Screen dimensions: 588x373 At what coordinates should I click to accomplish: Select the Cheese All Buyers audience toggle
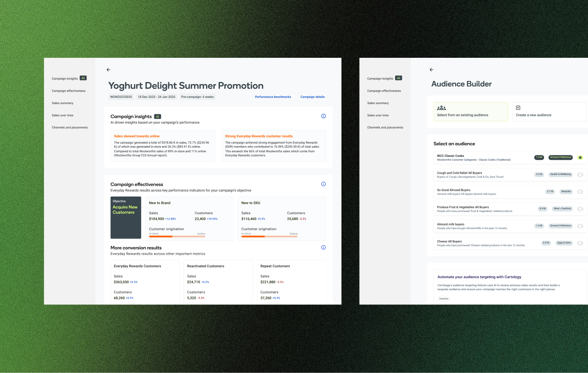coord(580,243)
